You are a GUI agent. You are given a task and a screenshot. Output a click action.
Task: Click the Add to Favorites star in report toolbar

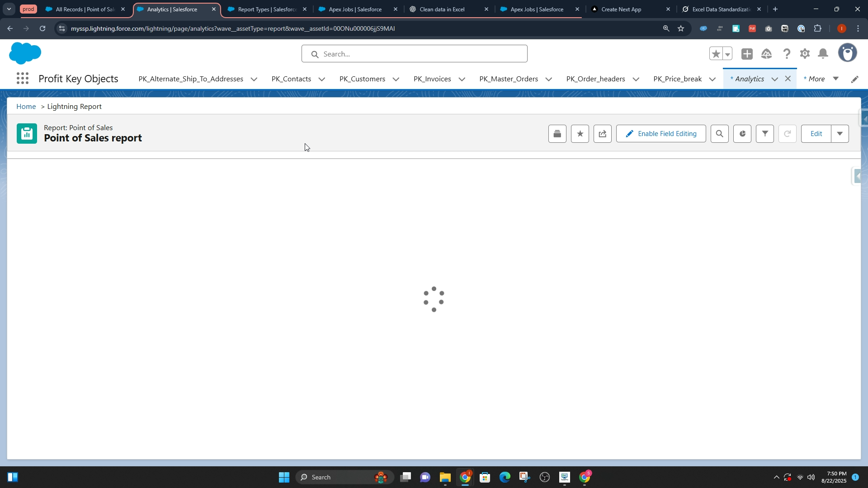pyautogui.click(x=580, y=134)
